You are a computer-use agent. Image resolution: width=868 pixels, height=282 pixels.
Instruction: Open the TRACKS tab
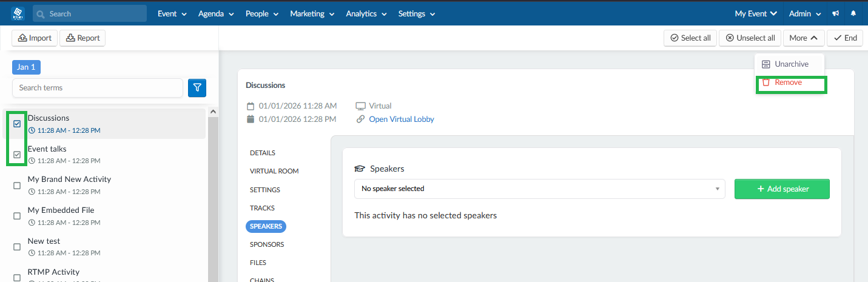click(262, 208)
